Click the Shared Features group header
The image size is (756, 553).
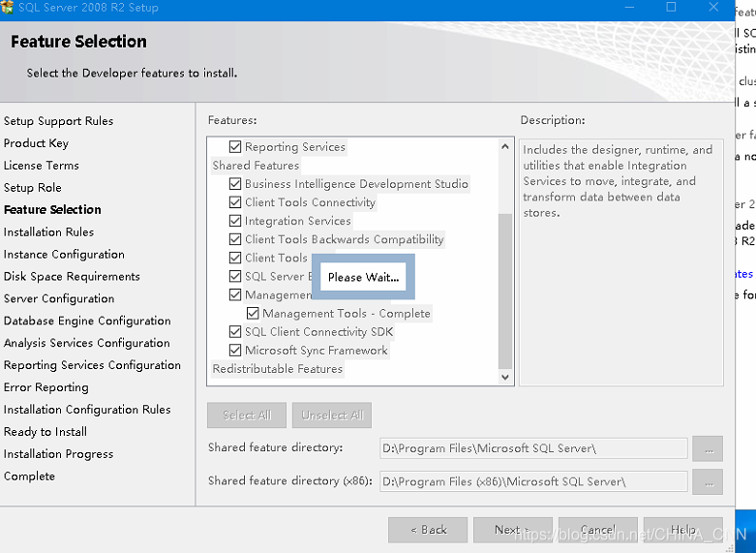coord(256,166)
